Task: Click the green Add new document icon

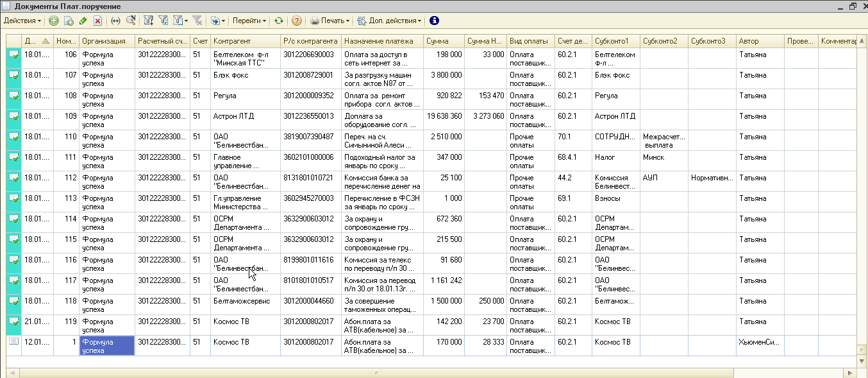Action: click(x=54, y=21)
